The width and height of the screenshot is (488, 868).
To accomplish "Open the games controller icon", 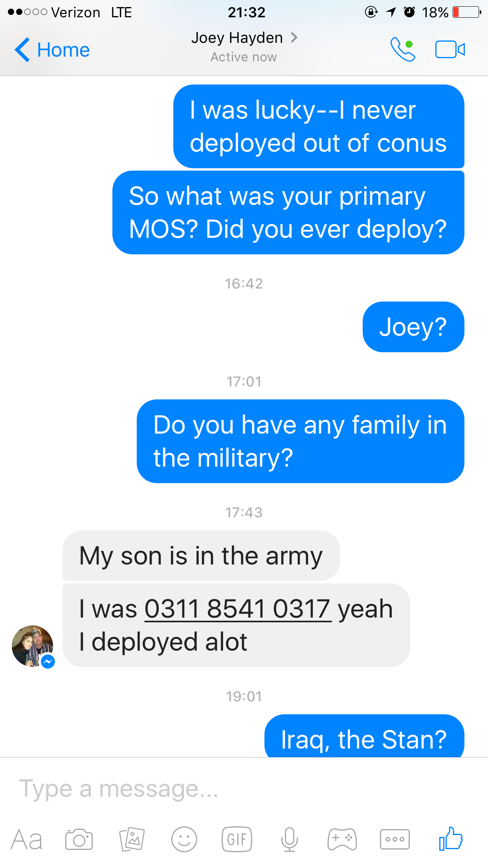I will 342,840.
